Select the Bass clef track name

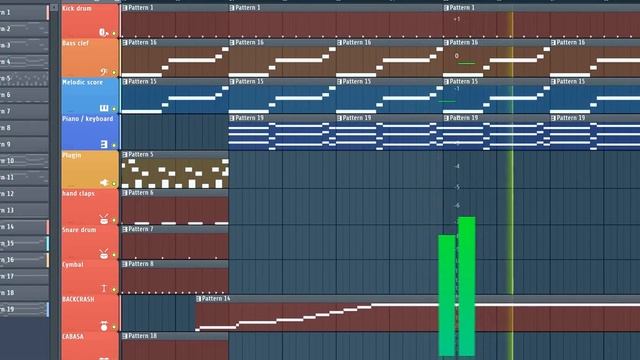pos(75,43)
